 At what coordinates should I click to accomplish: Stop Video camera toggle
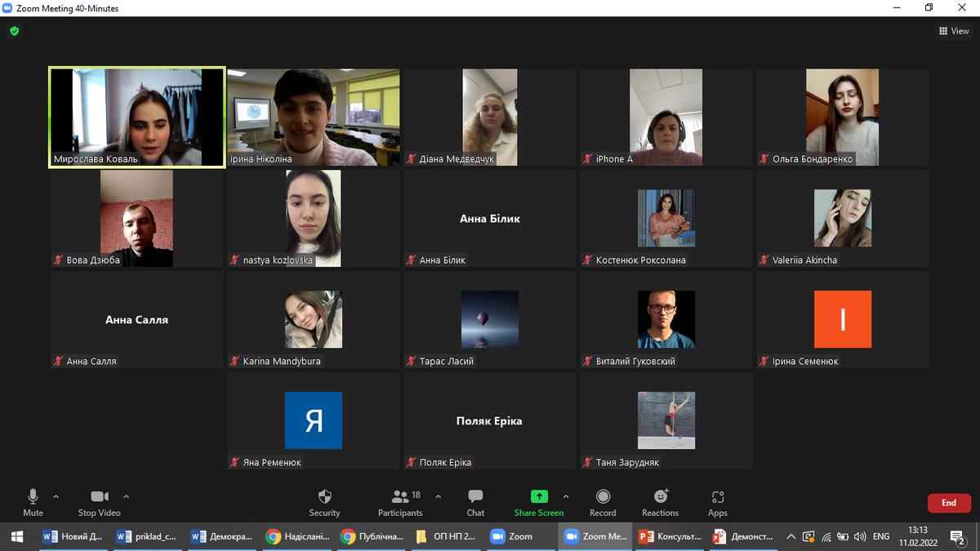pyautogui.click(x=99, y=502)
